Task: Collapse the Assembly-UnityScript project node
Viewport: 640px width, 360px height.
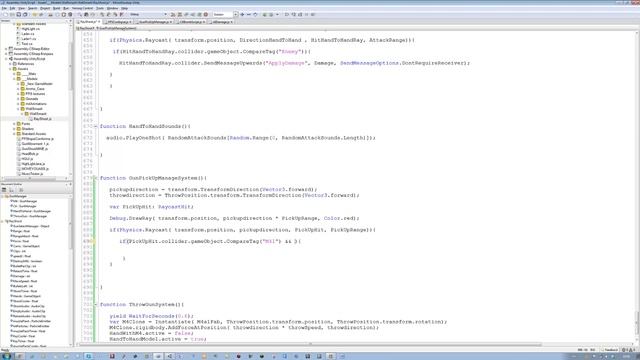Action: (x=6, y=59)
